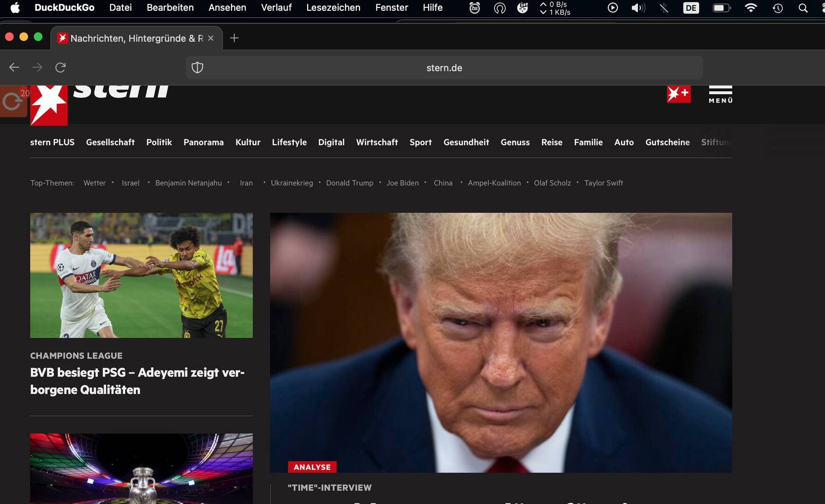Select Ukrainekrieg top theme
This screenshot has width=825, height=504.
[292, 183]
